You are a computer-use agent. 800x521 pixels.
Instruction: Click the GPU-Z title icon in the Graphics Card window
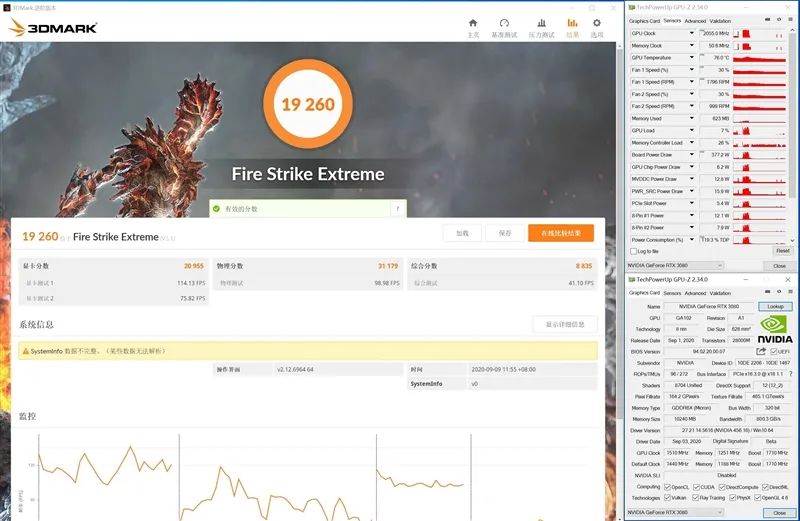pos(632,280)
